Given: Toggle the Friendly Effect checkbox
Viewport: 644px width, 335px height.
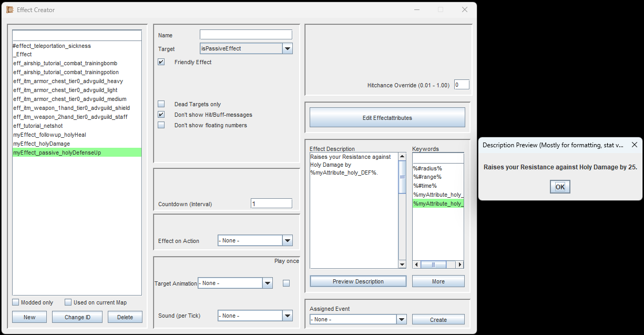Looking at the screenshot, I should pos(161,62).
